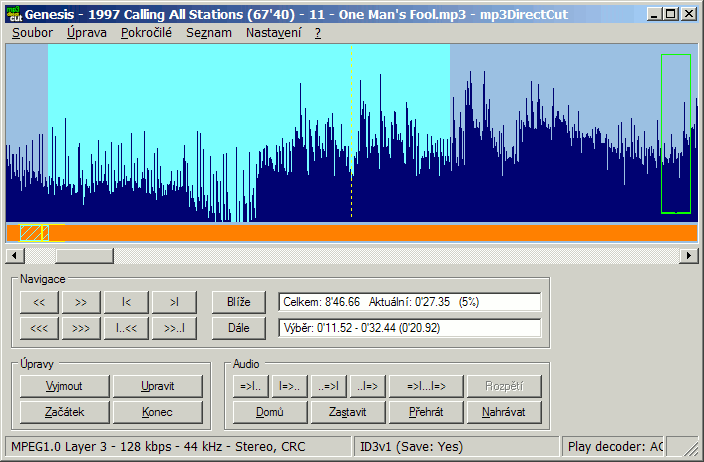Open the Seznam menu
The image size is (704, 462).
click(x=209, y=33)
